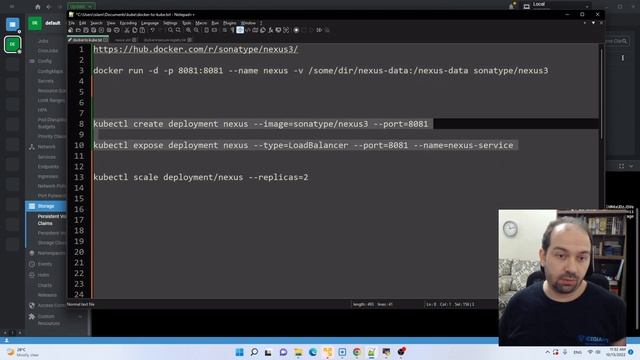Viewport: 640px width, 360px height.
Task: Open the hub.docker.com sonatype/nexus3 link
Action: tap(196, 49)
